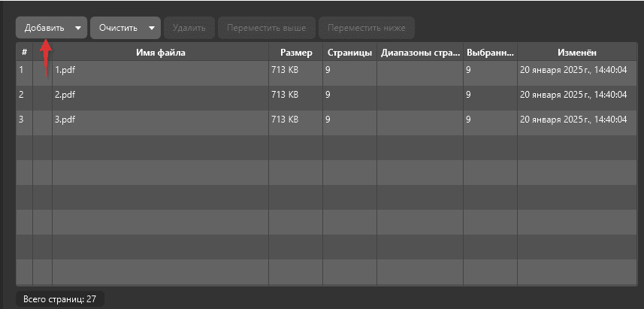The height and width of the screenshot is (309, 644).
Task: Click the page range cell for 1.pdf
Action: [x=419, y=71]
